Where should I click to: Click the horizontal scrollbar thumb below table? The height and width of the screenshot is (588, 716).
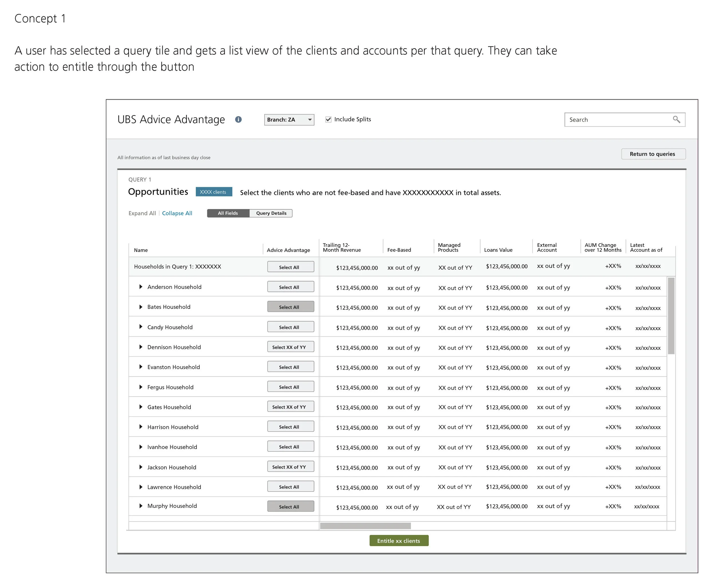(x=365, y=526)
